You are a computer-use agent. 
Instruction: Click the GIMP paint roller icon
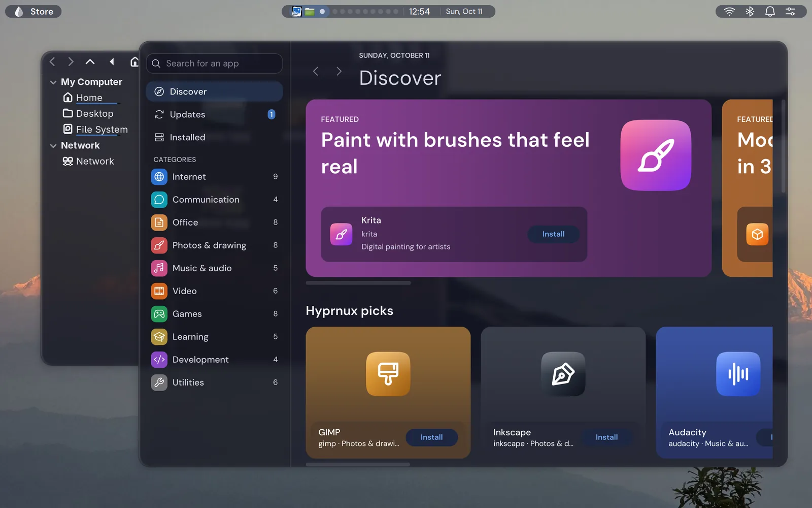[x=388, y=374]
